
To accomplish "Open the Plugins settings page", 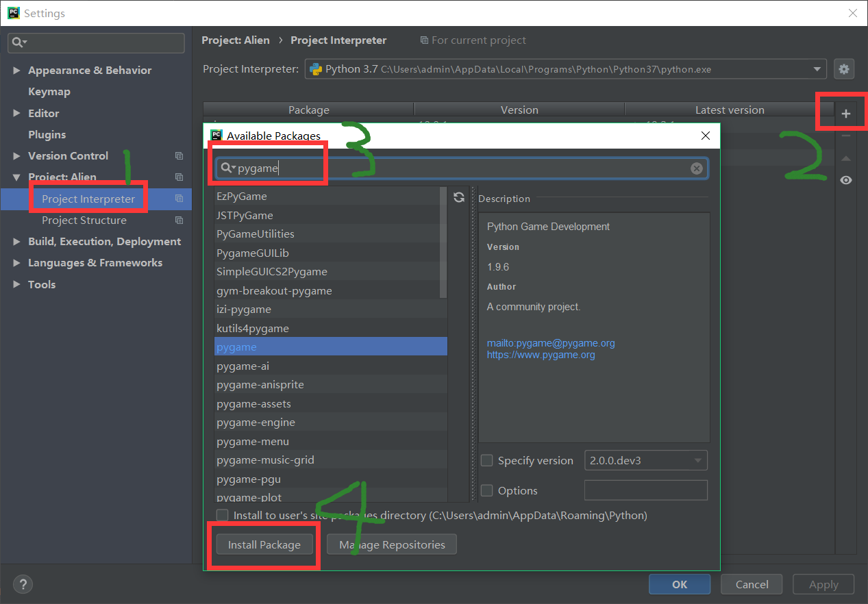I will point(47,135).
